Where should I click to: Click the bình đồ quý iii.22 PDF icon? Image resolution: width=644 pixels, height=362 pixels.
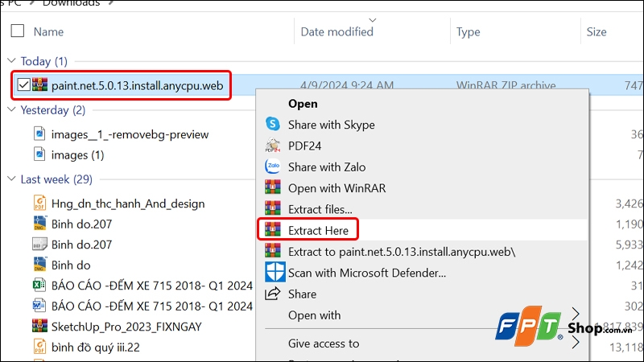[39, 347]
